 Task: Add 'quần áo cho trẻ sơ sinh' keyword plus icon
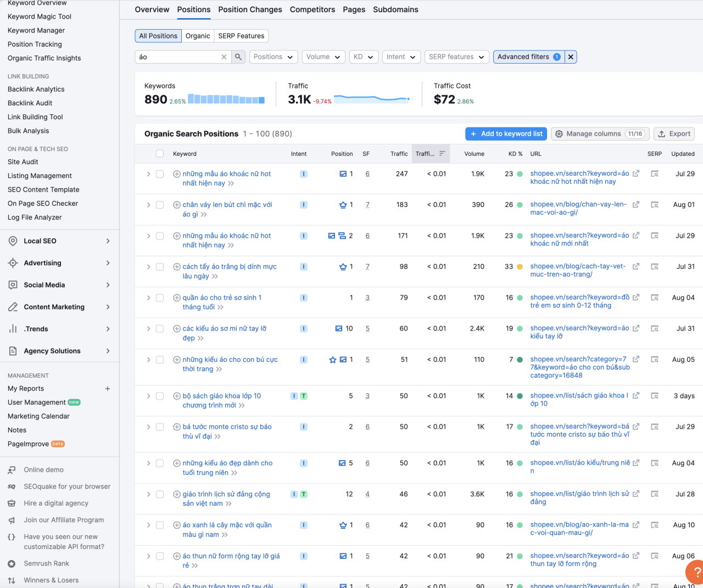(177, 298)
